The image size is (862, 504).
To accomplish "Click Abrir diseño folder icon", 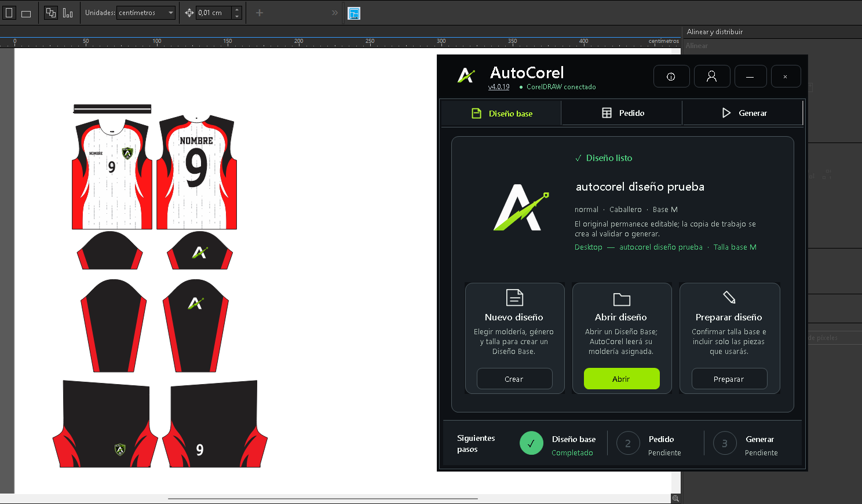I will [x=622, y=299].
